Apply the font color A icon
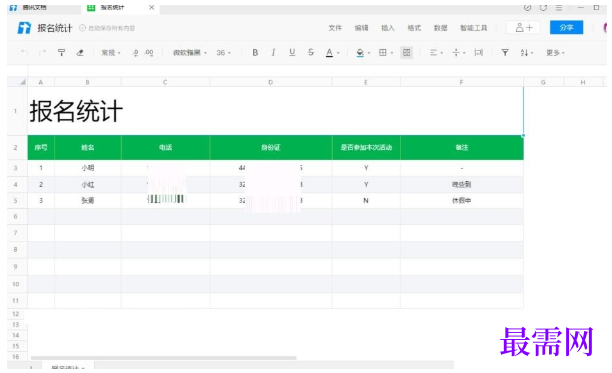This screenshot has height=373, width=612. (329, 53)
